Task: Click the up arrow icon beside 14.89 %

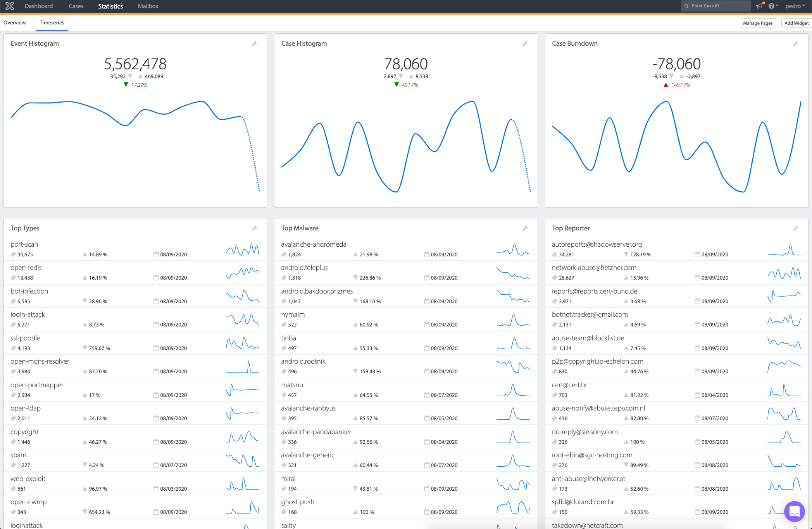Action: (84, 254)
